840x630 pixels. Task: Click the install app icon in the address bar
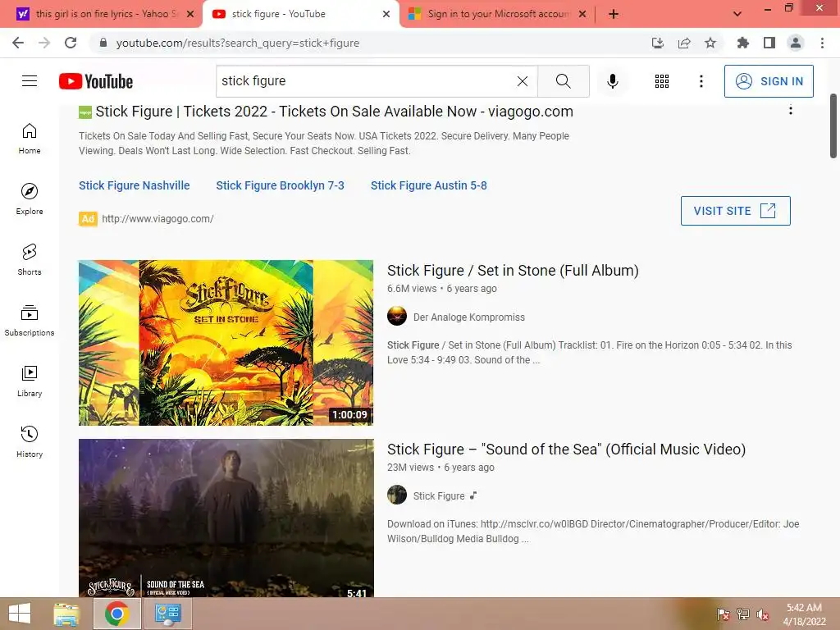[x=657, y=43]
